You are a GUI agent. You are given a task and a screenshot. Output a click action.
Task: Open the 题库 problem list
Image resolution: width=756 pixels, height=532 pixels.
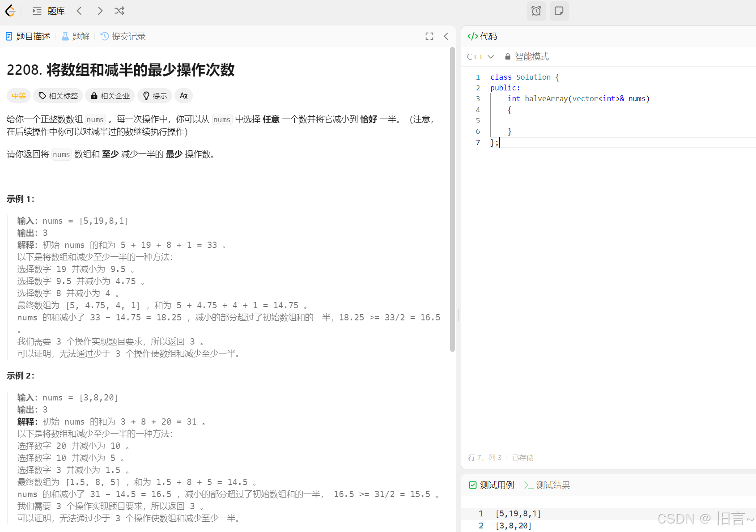point(49,11)
